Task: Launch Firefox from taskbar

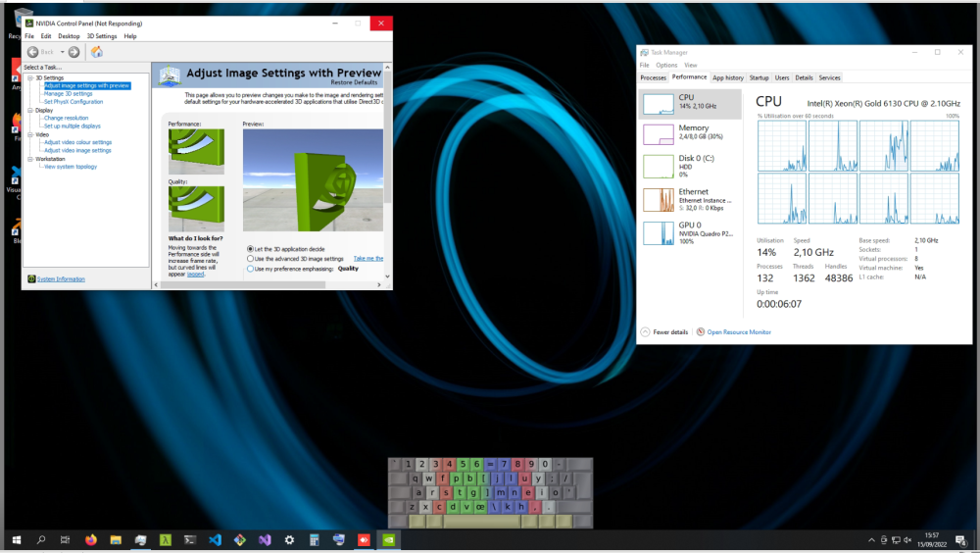Action: pos(90,540)
